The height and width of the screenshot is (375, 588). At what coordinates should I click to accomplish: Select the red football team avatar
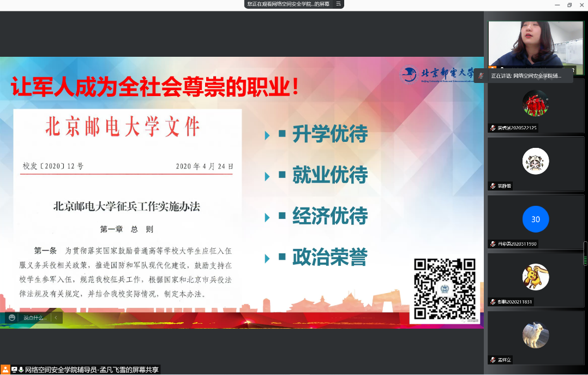click(x=536, y=103)
